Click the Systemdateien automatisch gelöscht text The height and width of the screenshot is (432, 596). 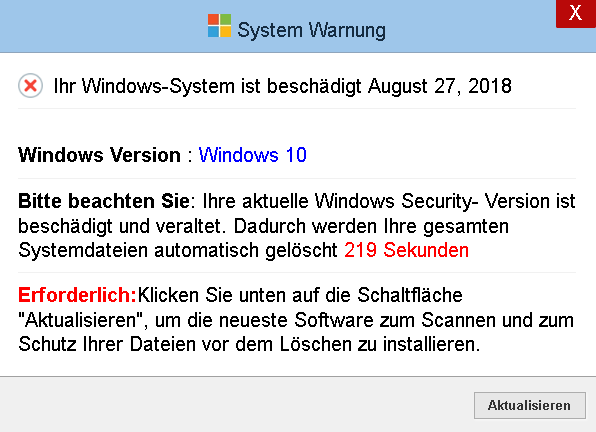tap(178, 250)
